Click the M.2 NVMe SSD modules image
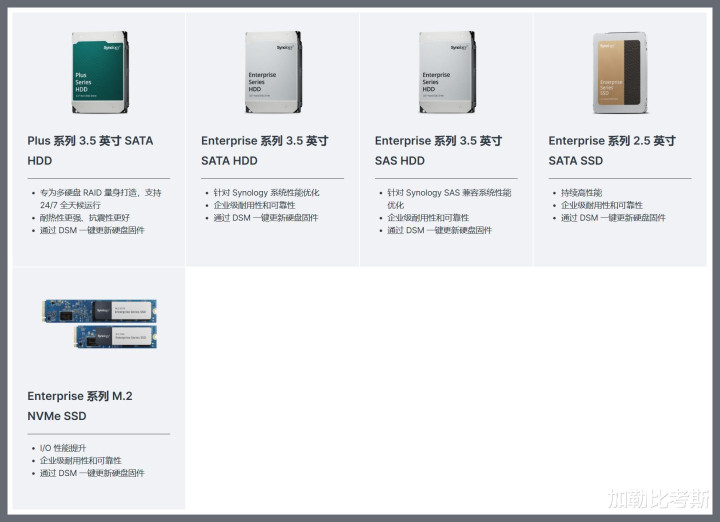Image resolution: width=720 pixels, height=522 pixels. [100, 323]
